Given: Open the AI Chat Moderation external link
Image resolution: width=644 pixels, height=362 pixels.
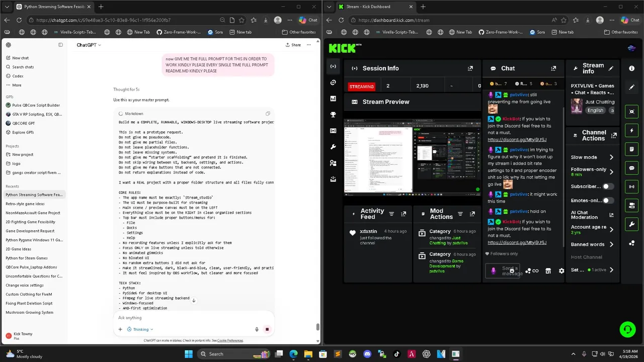Looking at the screenshot, I should (611, 215).
